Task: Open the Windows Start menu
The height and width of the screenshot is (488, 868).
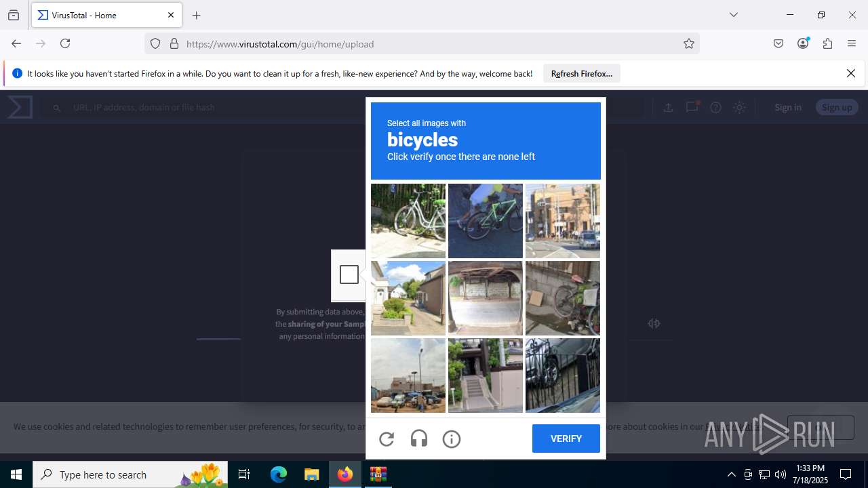Action: point(16,474)
